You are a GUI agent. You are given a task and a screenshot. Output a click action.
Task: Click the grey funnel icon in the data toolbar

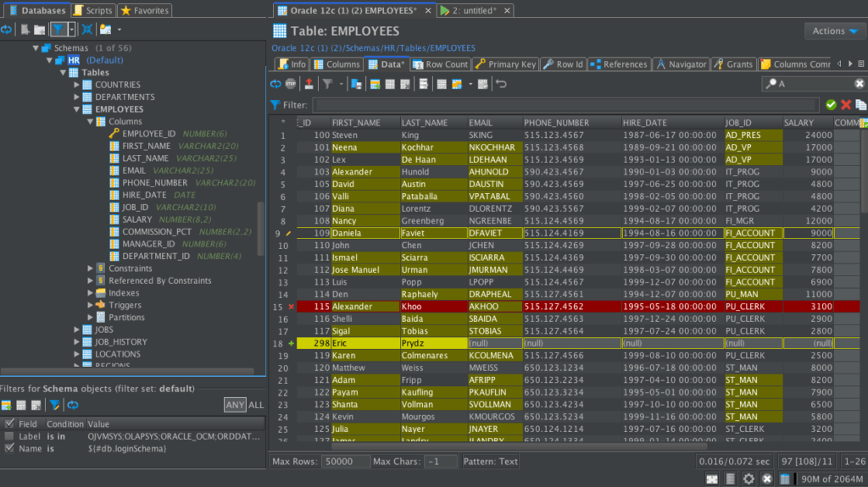[328, 84]
